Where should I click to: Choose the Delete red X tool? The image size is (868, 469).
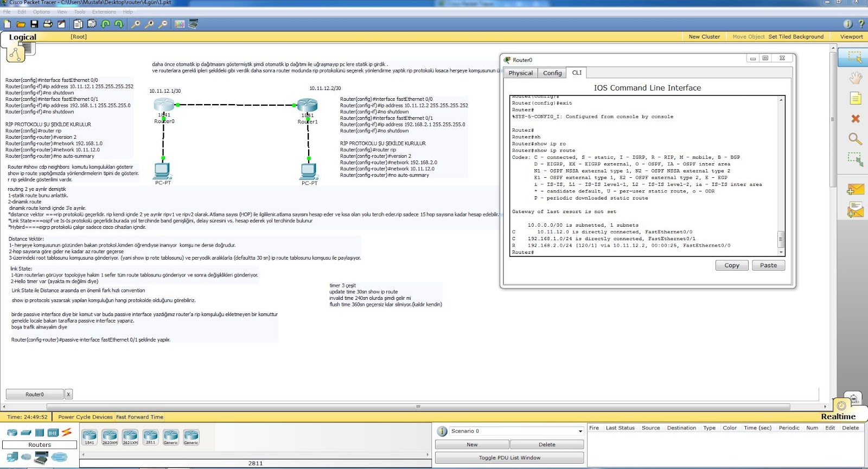point(855,119)
